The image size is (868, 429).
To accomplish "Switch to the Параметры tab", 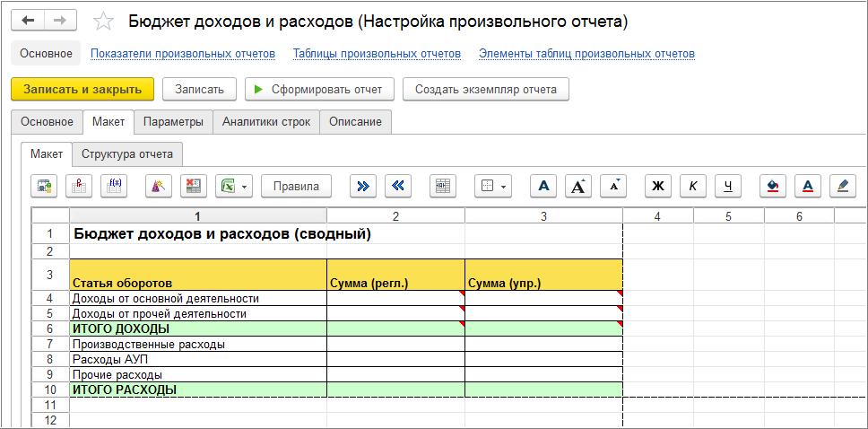I will click(173, 122).
